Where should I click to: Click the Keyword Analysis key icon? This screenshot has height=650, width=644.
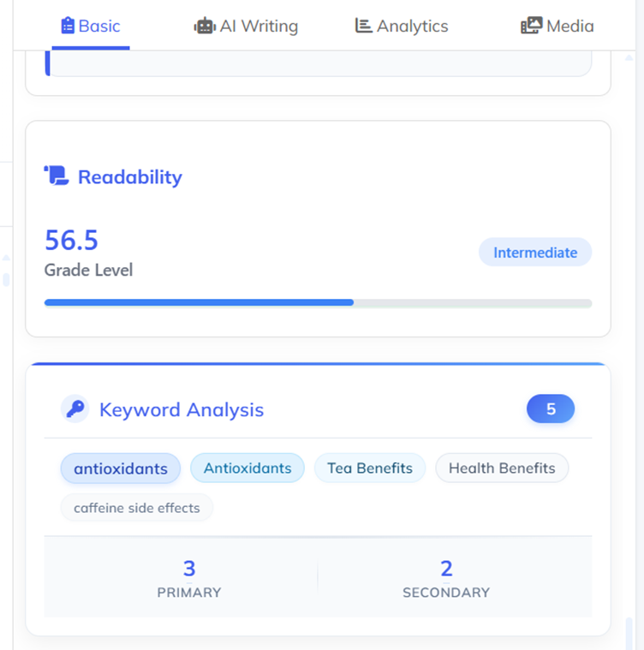[x=75, y=408]
